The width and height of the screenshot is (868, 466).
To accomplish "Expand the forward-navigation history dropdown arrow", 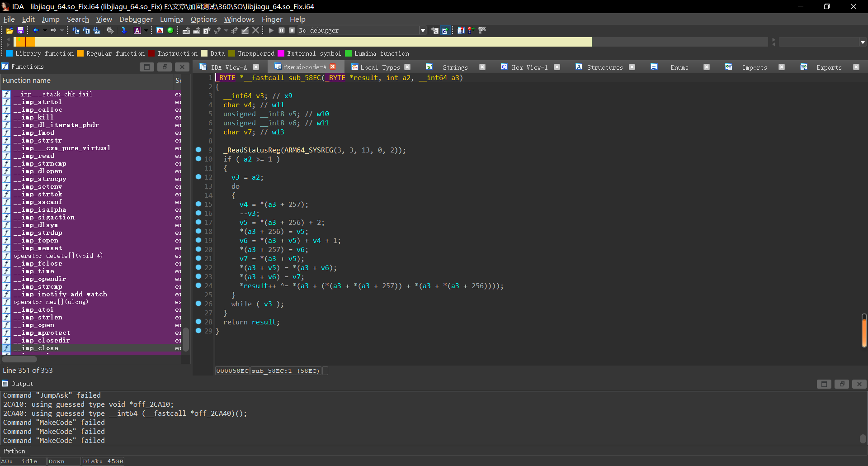I will point(62,30).
